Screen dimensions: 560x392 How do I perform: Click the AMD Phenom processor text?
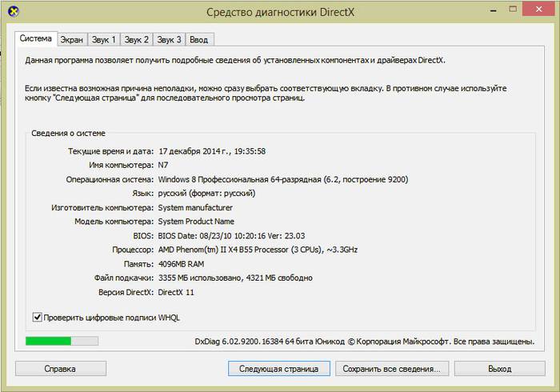[258, 250]
